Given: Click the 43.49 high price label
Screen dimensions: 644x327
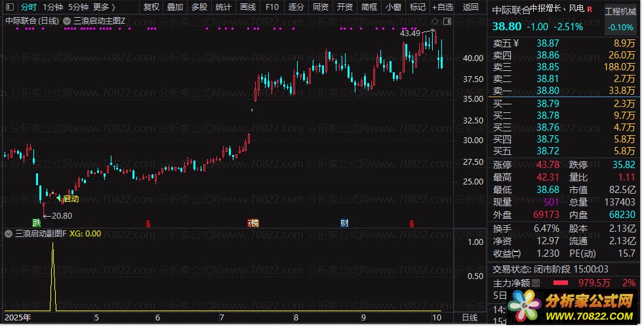Looking at the screenshot, I should [410, 33].
